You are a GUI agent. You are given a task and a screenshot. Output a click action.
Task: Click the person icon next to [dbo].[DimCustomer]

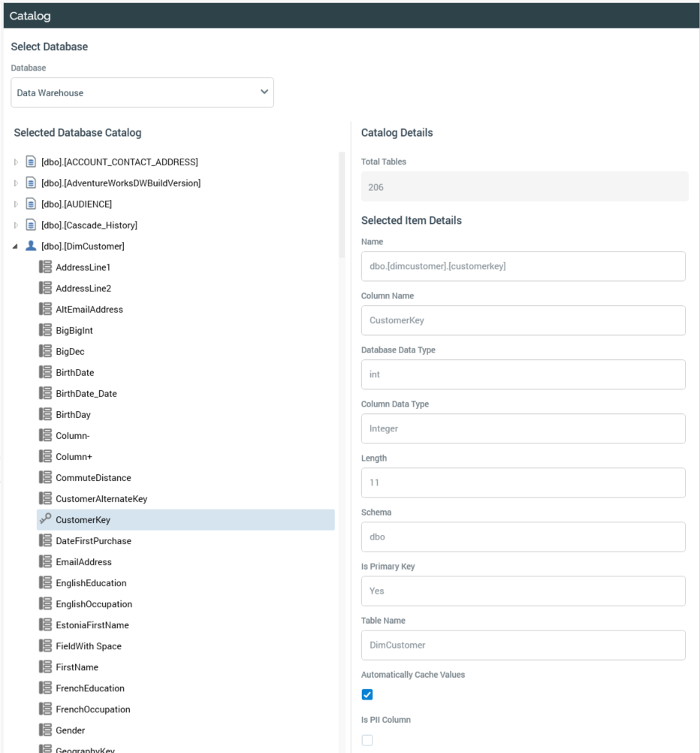coord(31,246)
